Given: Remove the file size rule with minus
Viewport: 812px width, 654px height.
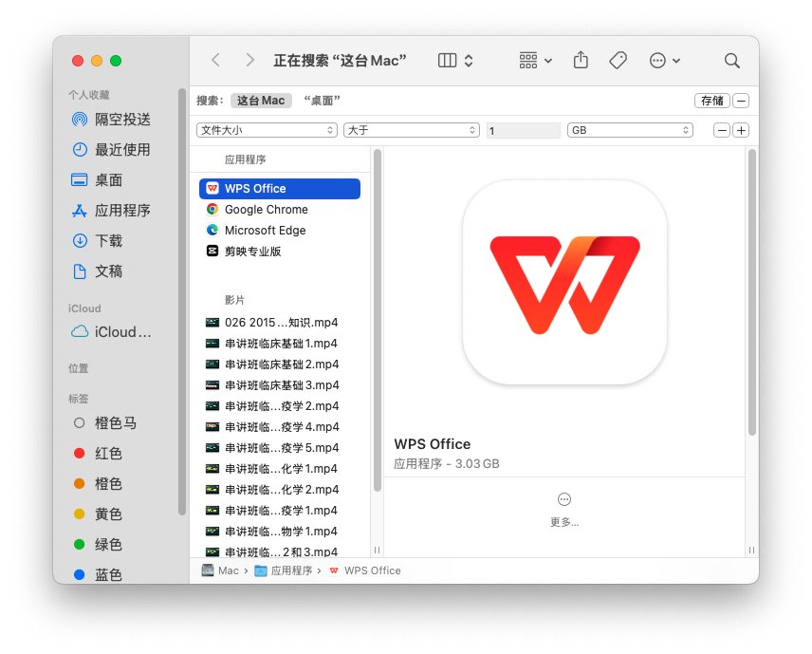Looking at the screenshot, I should 721,131.
